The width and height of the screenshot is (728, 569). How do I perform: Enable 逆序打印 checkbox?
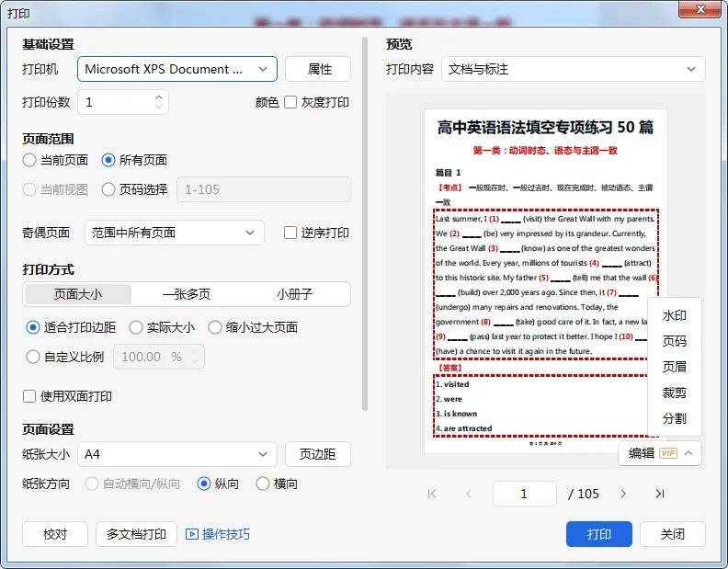coord(290,233)
